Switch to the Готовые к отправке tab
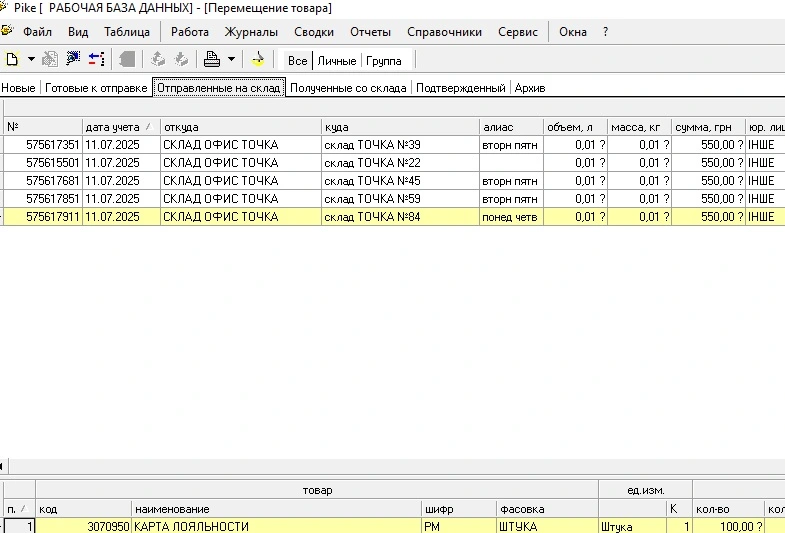The width and height of the screenshot is (785, 533). [x=96, y=88]
